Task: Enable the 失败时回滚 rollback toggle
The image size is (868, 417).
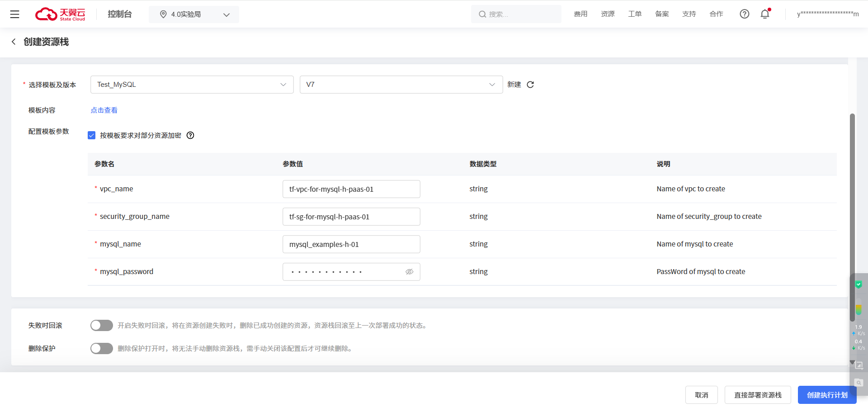Action: pos(102,326)
